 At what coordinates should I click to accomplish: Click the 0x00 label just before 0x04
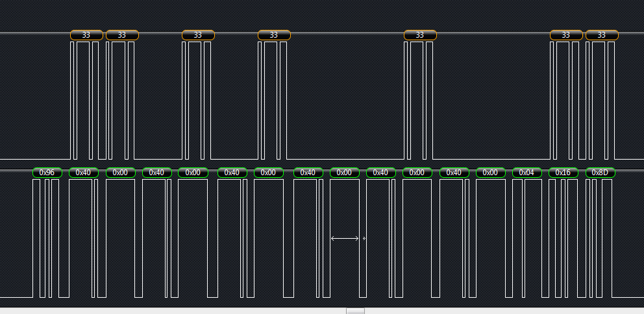[x=490, y=173]
